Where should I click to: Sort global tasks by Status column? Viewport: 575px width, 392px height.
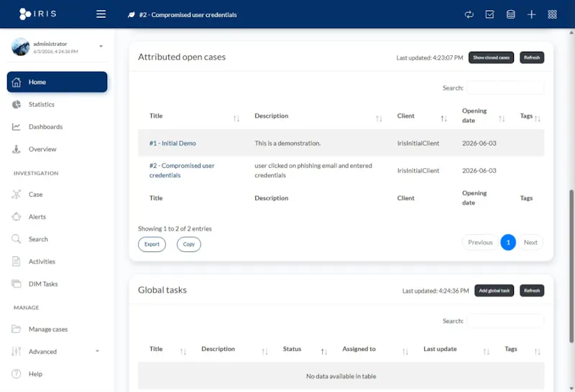click(324, 351)
